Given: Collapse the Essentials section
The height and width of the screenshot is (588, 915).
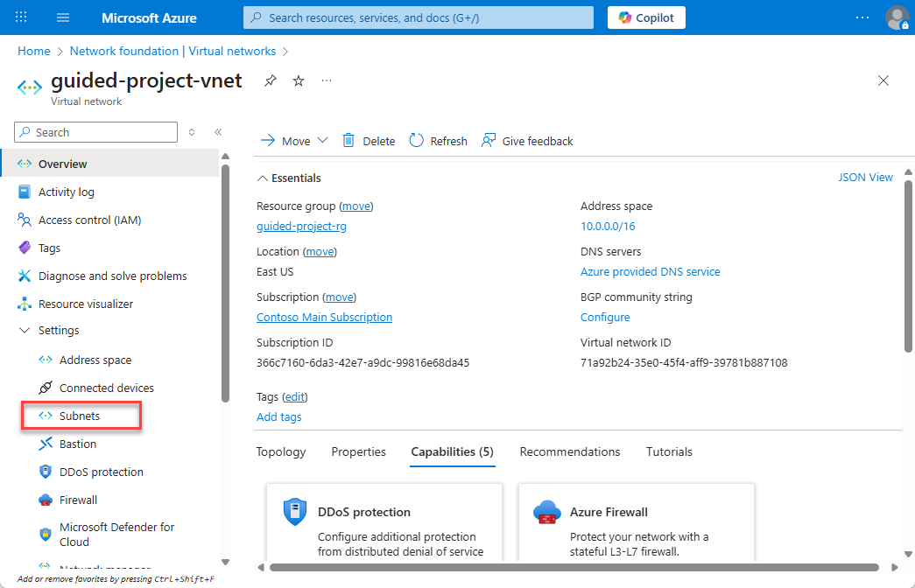Looking at the screenshot, I should coord(289,178).
